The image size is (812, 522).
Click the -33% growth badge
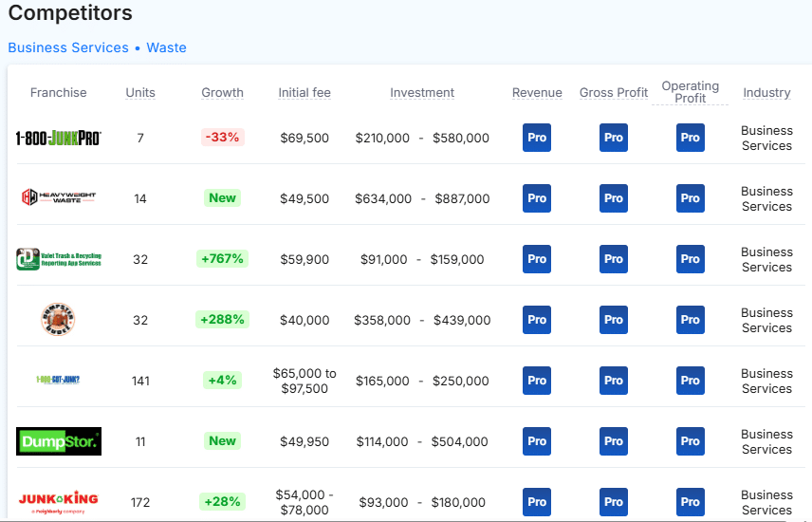tap(223, 138)
